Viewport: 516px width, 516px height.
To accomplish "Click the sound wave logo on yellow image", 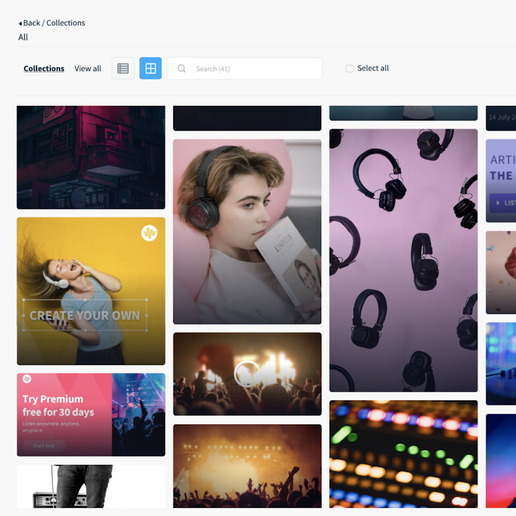I will tap(149, 233).
